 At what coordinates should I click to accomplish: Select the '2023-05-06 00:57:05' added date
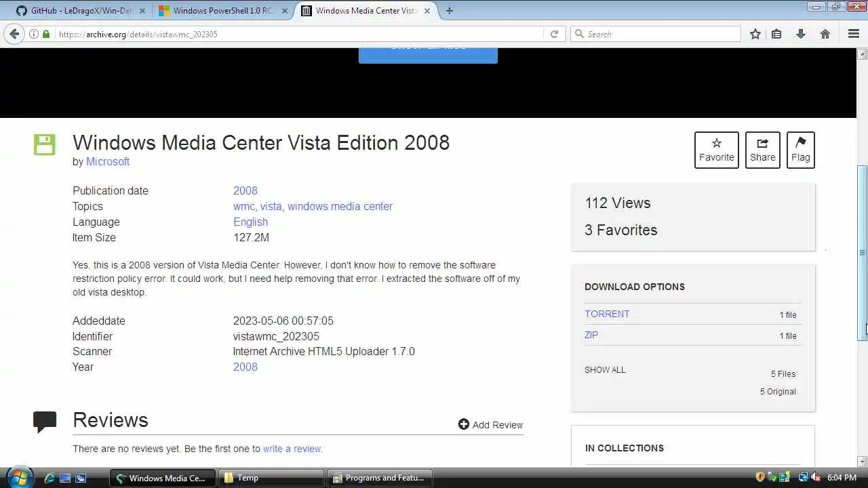click(283, 321)
